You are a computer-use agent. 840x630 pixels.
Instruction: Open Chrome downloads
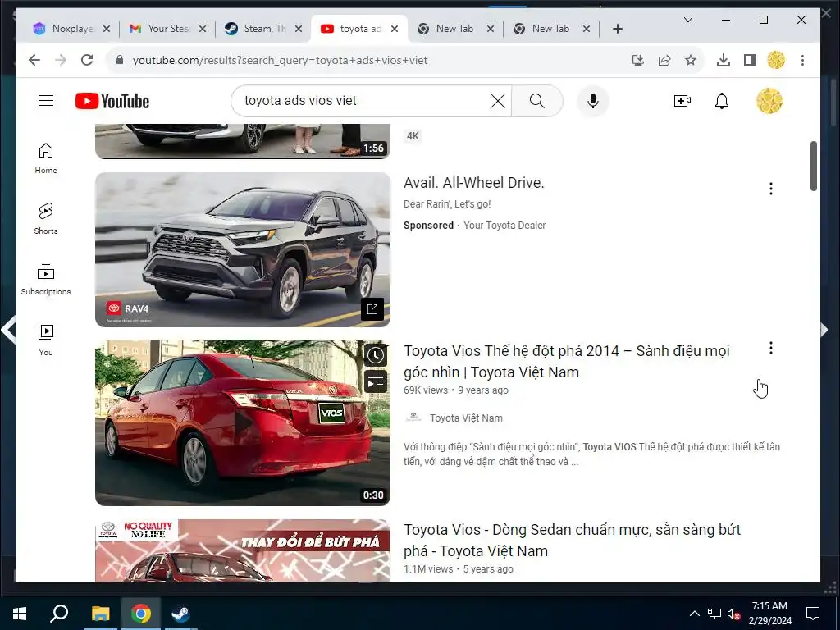click(724, 60)
